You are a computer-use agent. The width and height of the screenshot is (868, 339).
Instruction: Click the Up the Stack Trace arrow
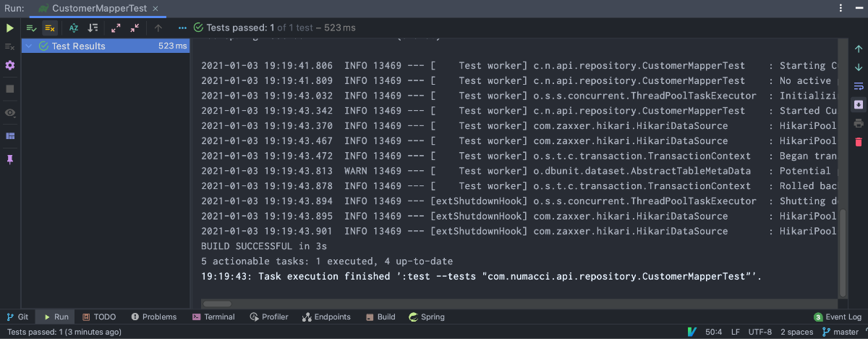pyautogui.click(x=859, y=49)
